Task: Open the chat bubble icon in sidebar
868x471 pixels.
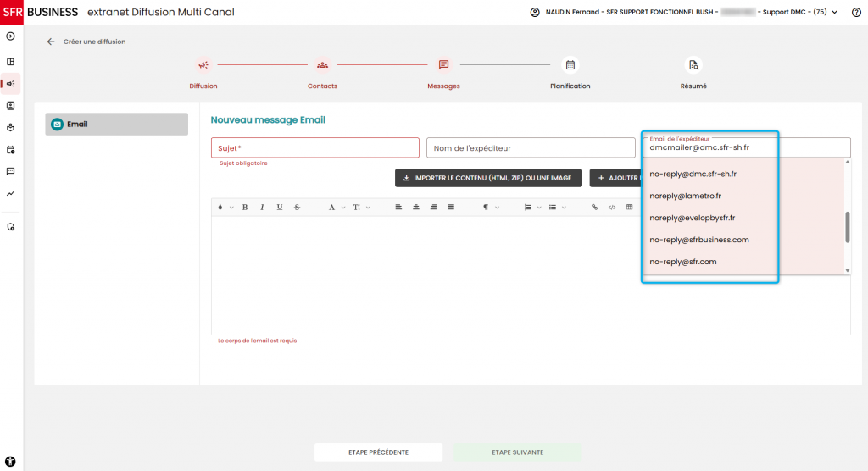Action: point(10,172)
